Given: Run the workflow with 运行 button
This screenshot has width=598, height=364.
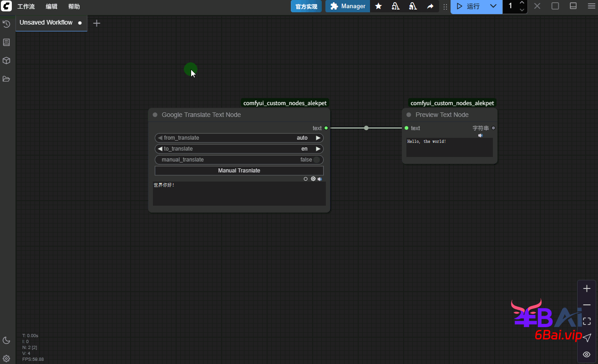Looking at the screenshot, I should [x=467, y=6].
